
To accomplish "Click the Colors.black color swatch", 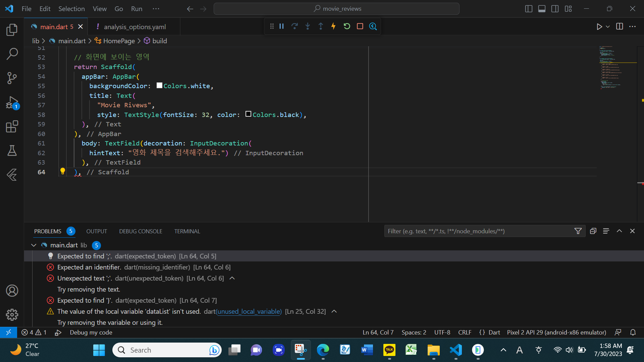I will (248, 114).
